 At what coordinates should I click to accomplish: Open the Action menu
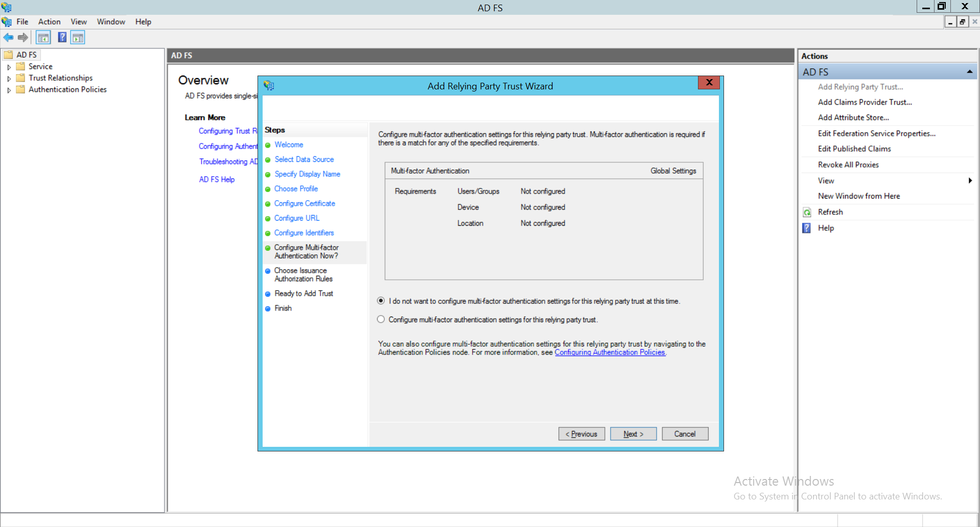[x=49, y=21]
